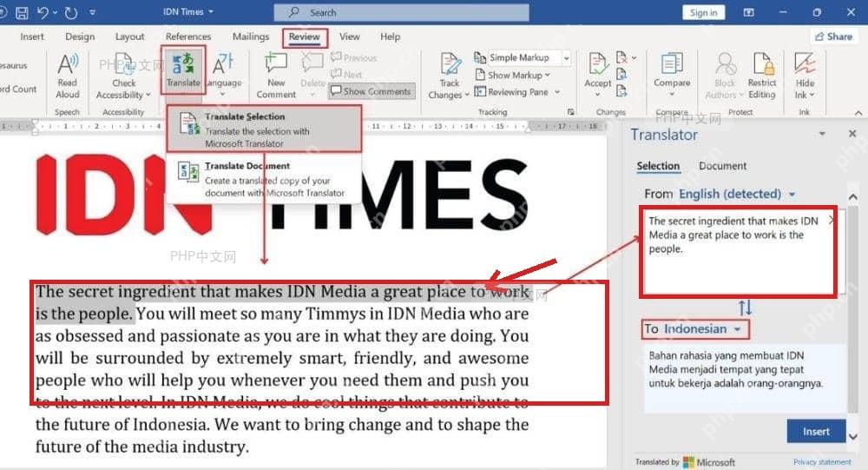Open IDN Times document title dropdown
The height and width of the screenshot is (470, 868).
188,11
